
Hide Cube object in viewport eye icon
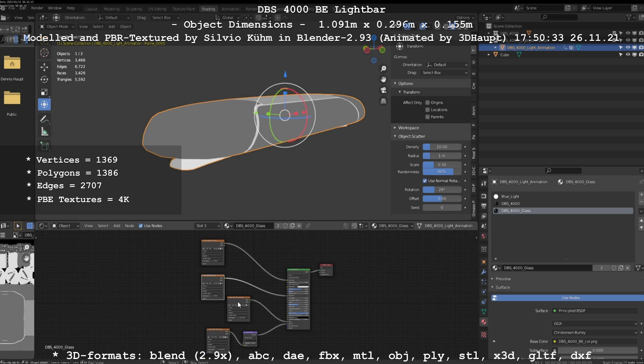tap(628, 54)
